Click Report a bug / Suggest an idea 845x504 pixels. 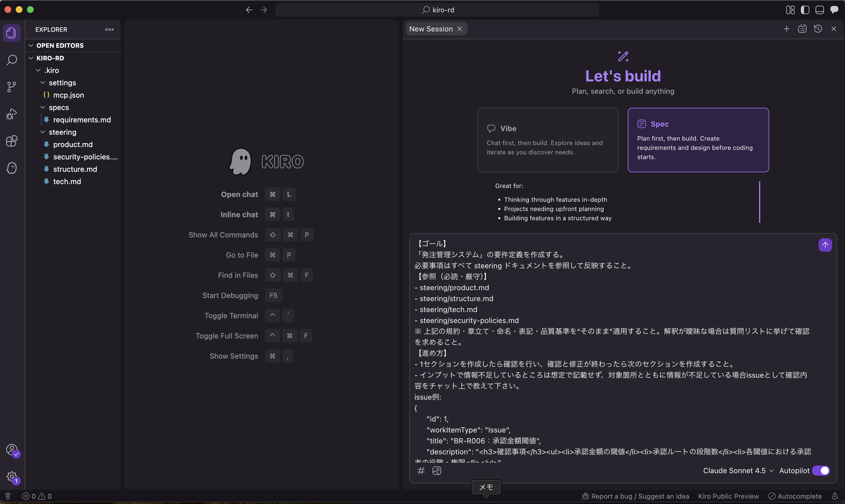[x=635, y=496]
